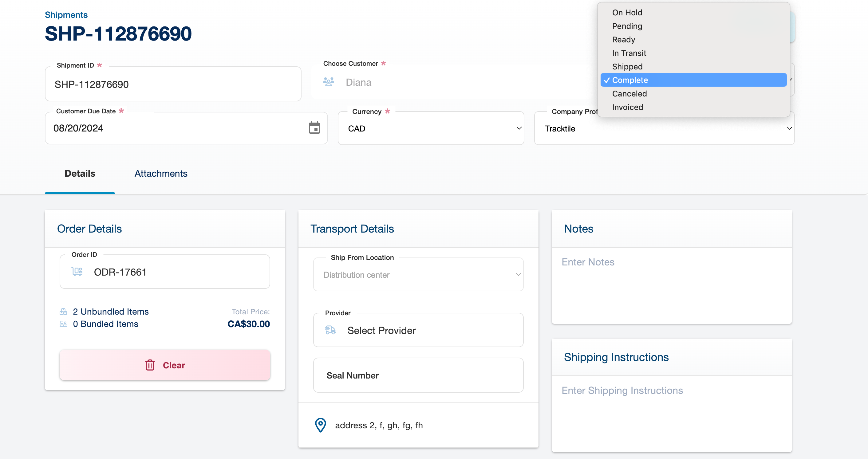868x459 pixels.
Task: Click the bundled items icon
Action: coord(63,324)
